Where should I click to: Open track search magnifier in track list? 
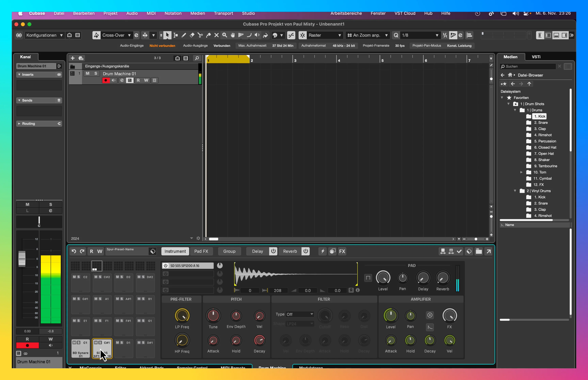(x=197, y=58)
